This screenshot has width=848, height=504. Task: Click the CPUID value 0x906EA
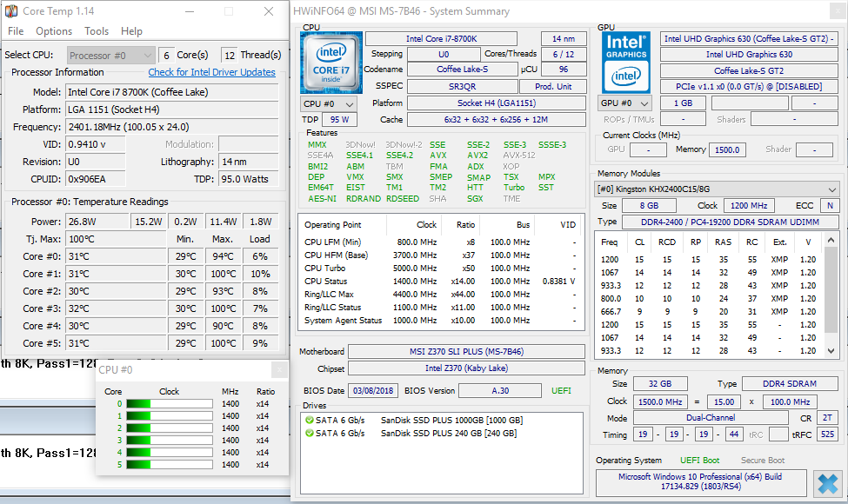coord(95,179)
